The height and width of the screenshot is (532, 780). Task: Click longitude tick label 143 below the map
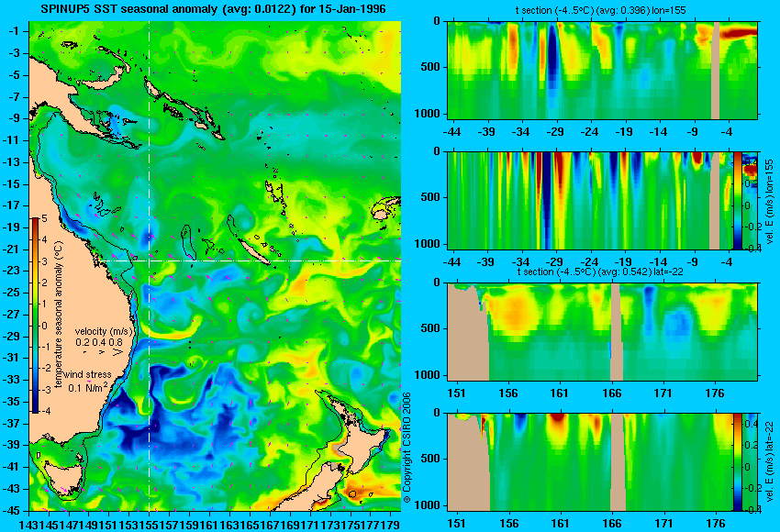[x=28, y=524]
